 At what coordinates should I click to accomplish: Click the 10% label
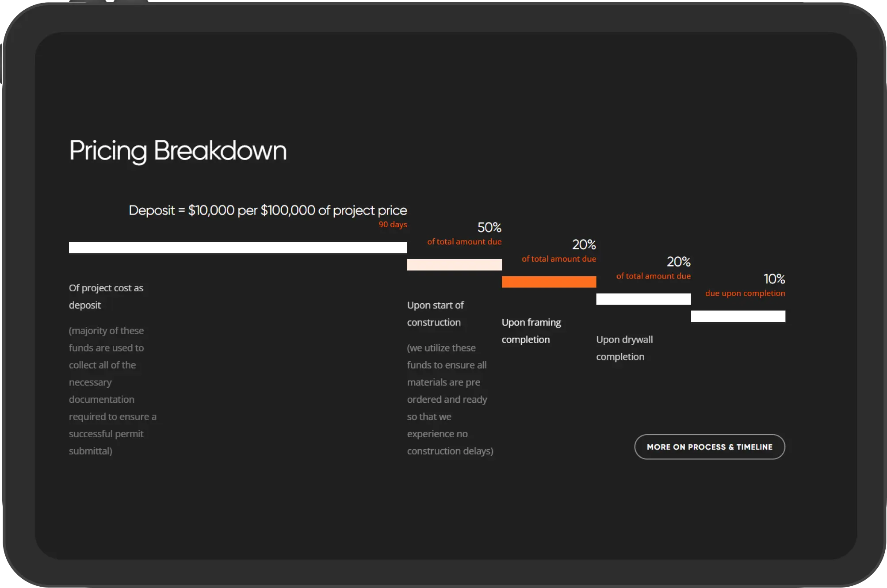pyautogui.click(x=774, y=279)
